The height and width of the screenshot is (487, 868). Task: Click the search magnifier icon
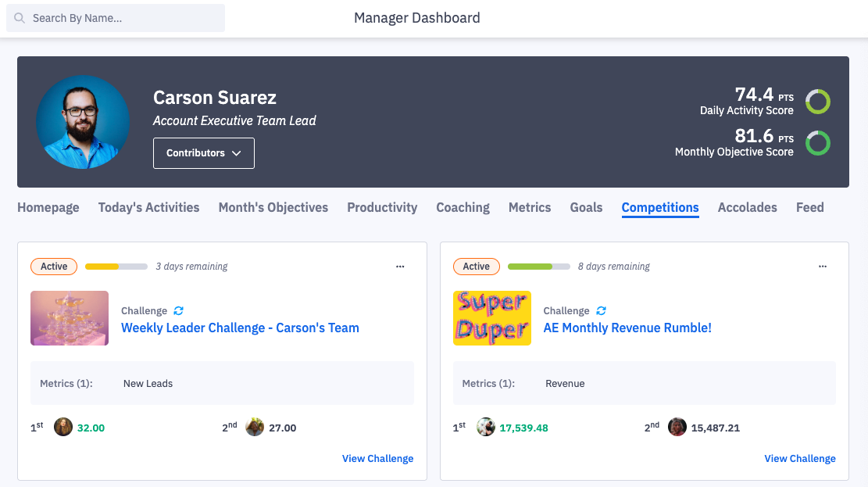(20, 18)
